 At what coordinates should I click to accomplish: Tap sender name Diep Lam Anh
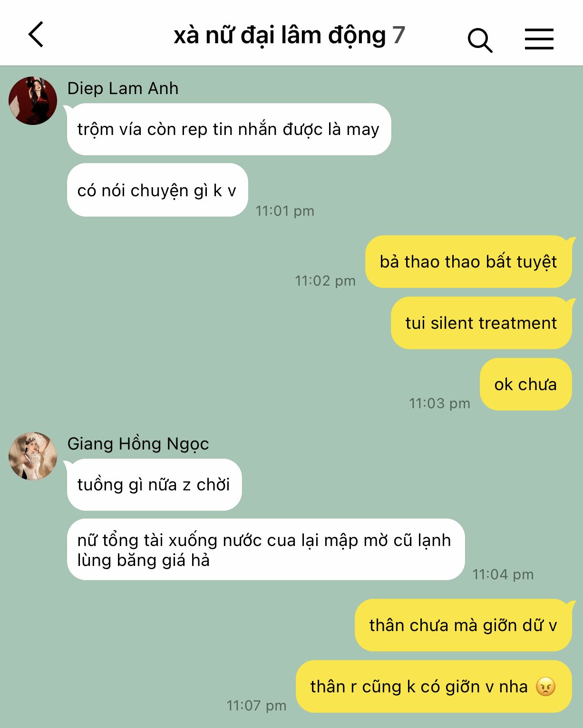[x=123, y=88]
